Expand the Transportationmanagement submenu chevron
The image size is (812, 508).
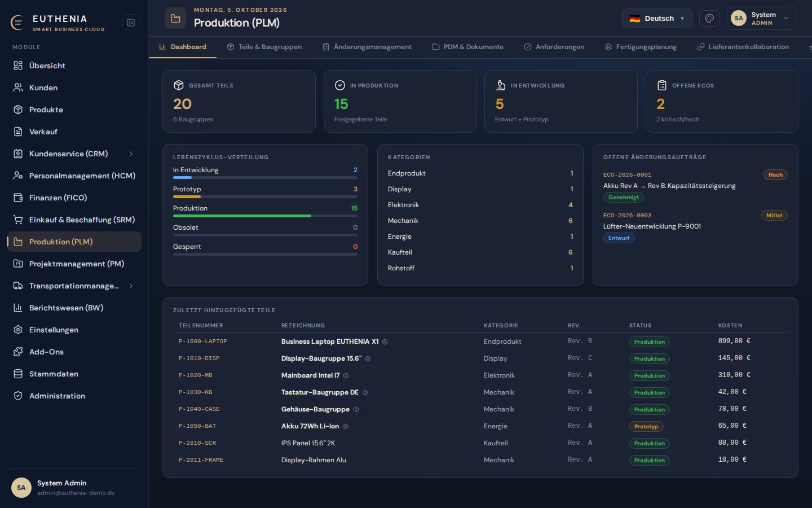pos(131,286)
